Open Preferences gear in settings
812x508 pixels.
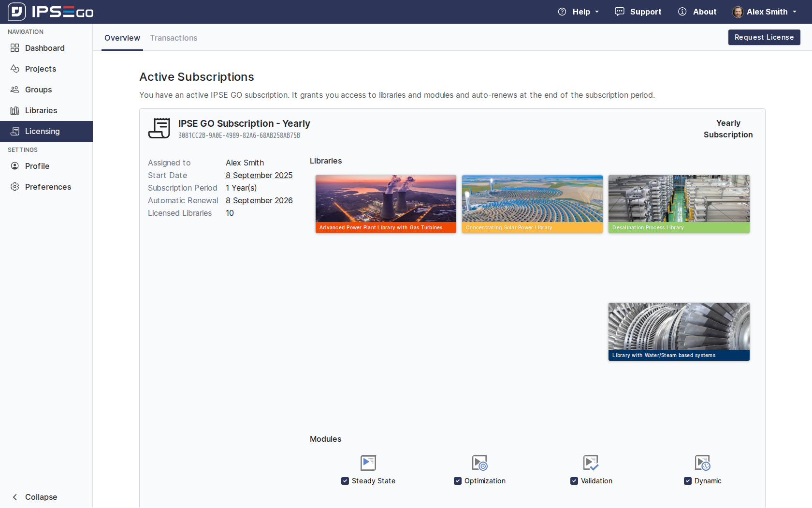pos(15,187)
